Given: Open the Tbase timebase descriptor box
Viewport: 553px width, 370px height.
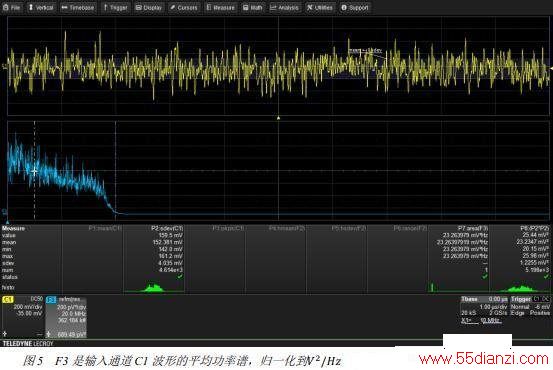Looking at the screenshot, I should coord(484,310).
